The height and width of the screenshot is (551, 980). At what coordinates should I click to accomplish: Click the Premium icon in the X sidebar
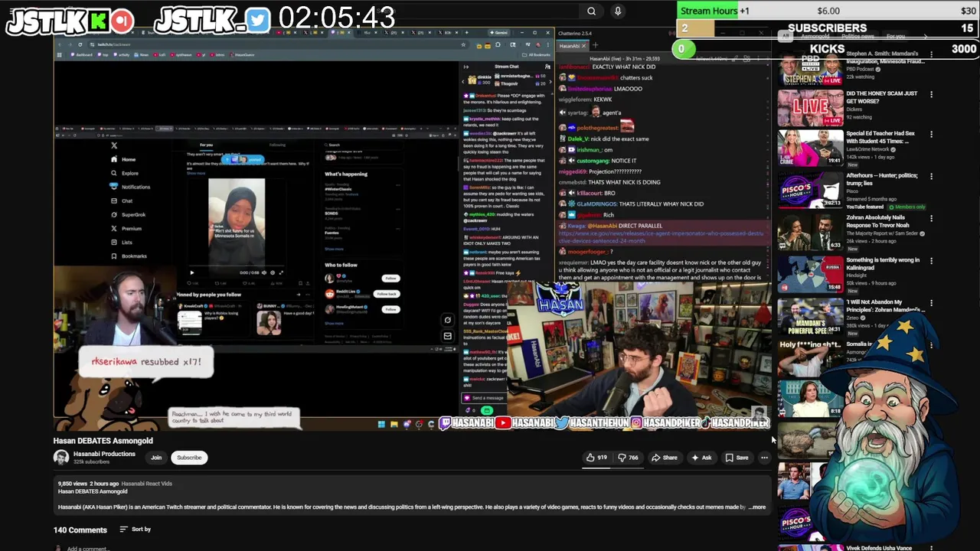pyautogui.click(x=114, y=228)
